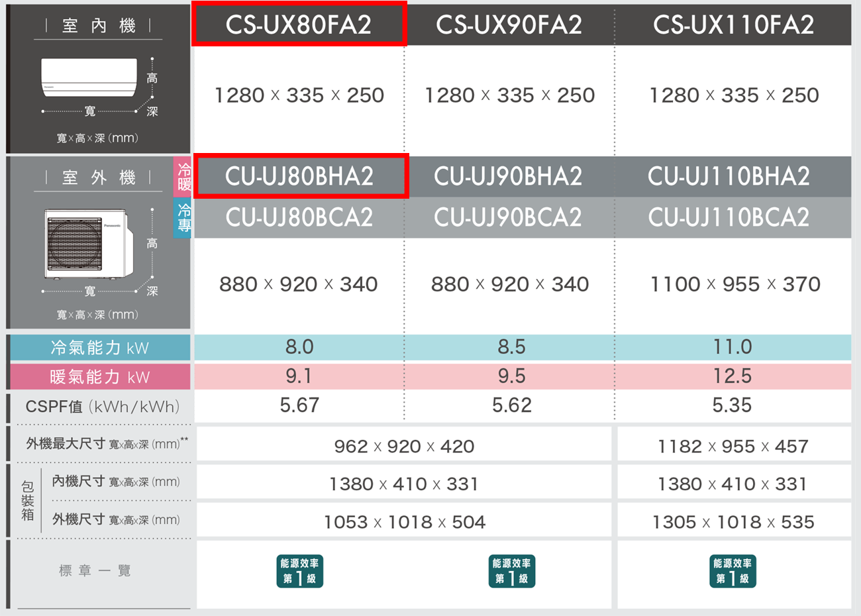Click the energy efficiency badge under CS-UX110FA2 column
The image size is (861, 616).
pyautogui.click(x=732, y=571)
